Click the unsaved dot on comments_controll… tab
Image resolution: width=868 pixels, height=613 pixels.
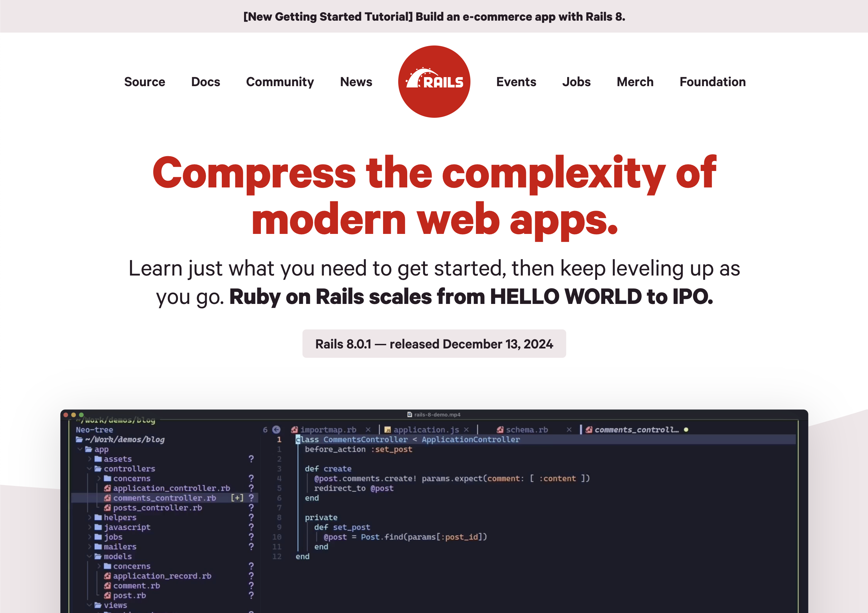686,430
